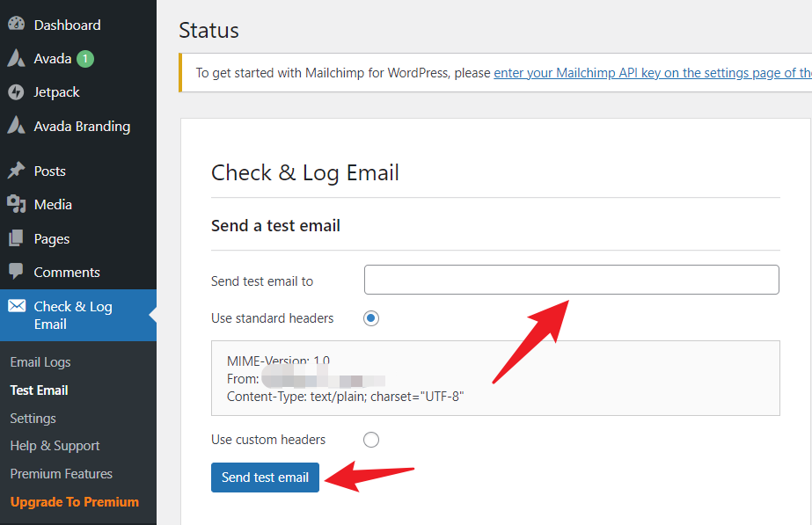Select the Use standard headers radio button

point(371,318)
